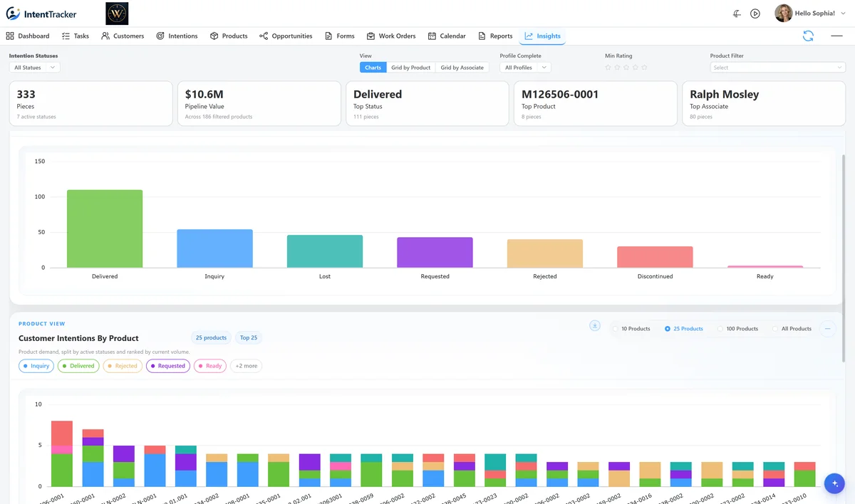This screenshot has height=504, width=855.
Task: Toggle the Inquiry legend chip
Action: 36,366
